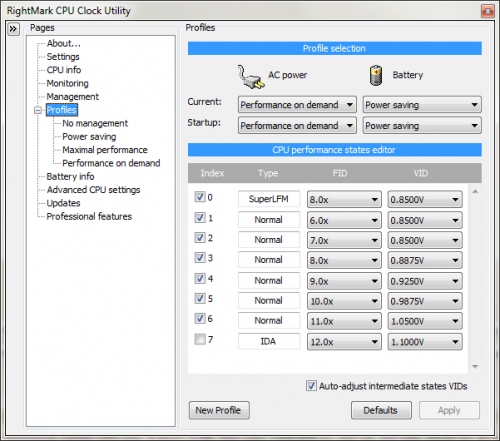Image resolution: width=500 pixels, height=441 pixels.
Task: Open the Power saving profile page
Action: point(89,137)
